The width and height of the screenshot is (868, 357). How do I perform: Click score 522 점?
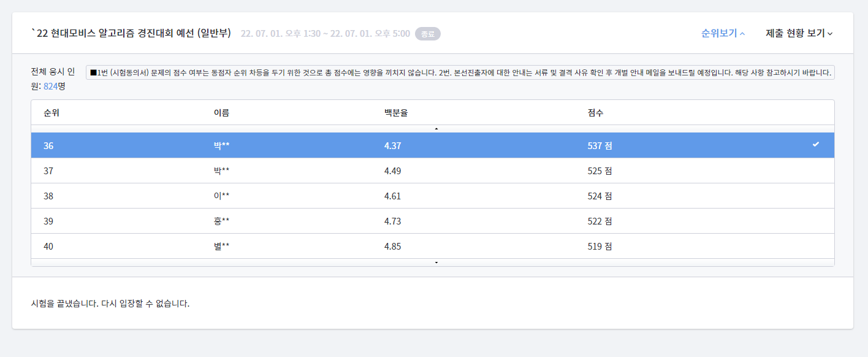(600, 221)
